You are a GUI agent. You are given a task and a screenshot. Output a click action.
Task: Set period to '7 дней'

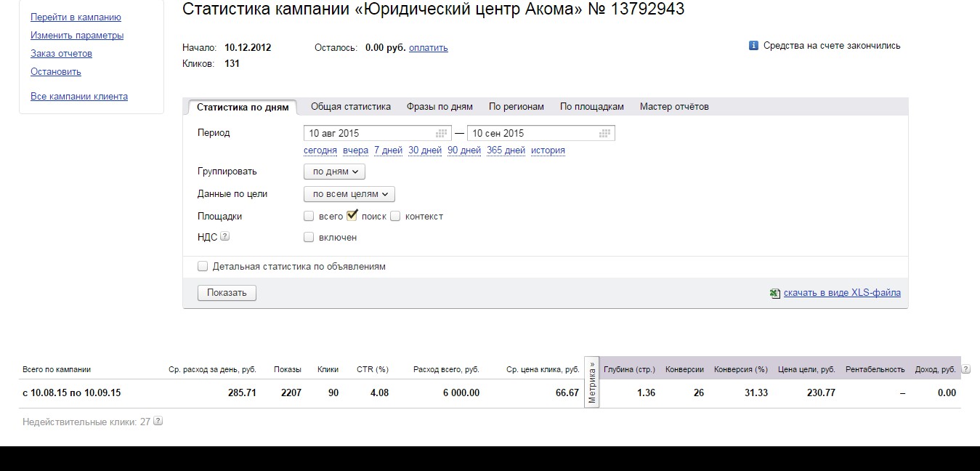[x=388, y=150]
